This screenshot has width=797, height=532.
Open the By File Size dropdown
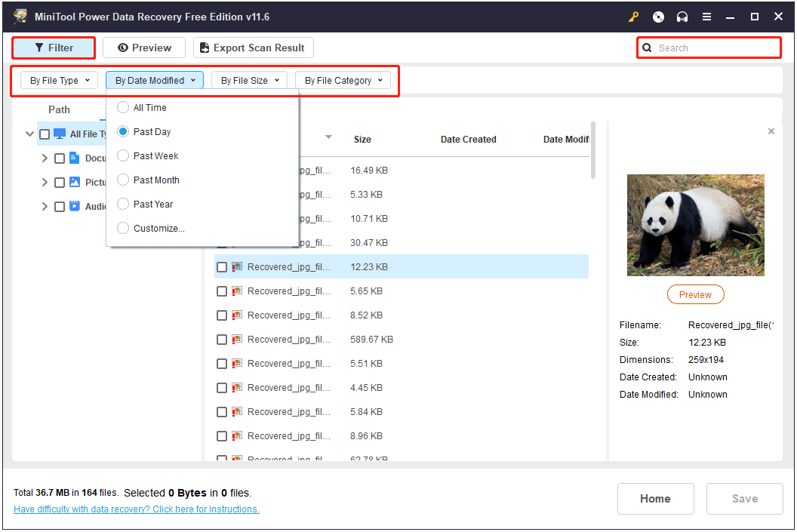[249, 81]
